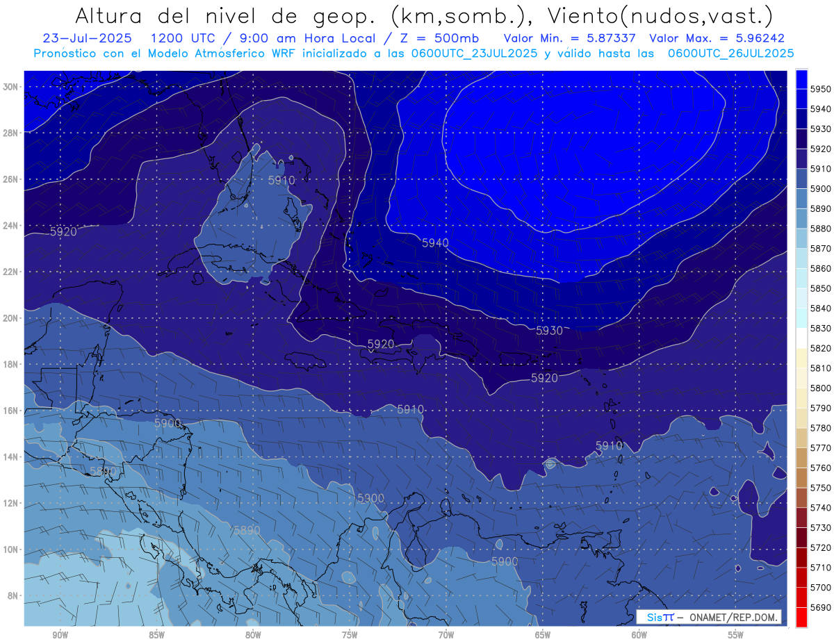The image size is (834, 644).
Task: Click the 5900 contour label over Venezuela
Action: [x=505, y=561]
